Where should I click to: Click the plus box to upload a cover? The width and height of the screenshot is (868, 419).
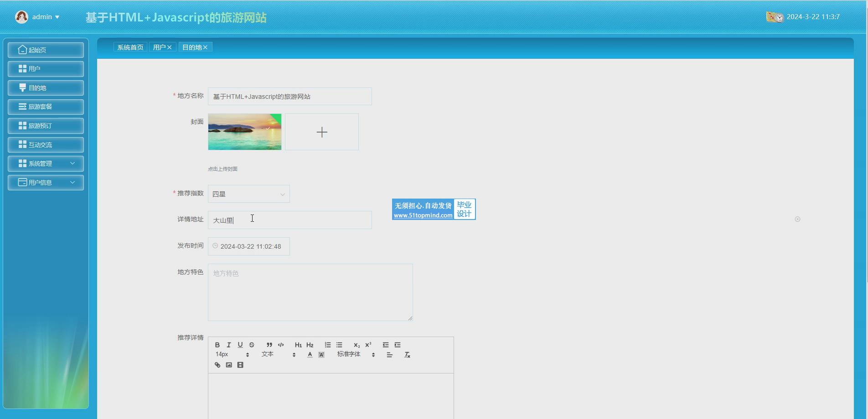click(x=322, y=132)
